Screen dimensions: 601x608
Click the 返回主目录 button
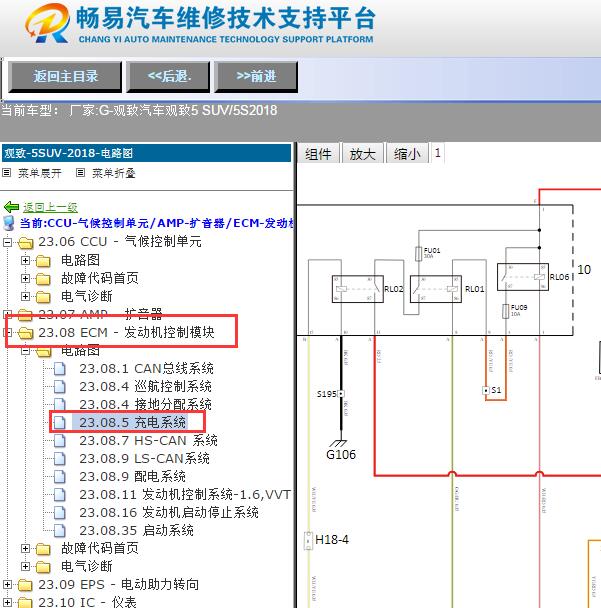pos(65,76)
